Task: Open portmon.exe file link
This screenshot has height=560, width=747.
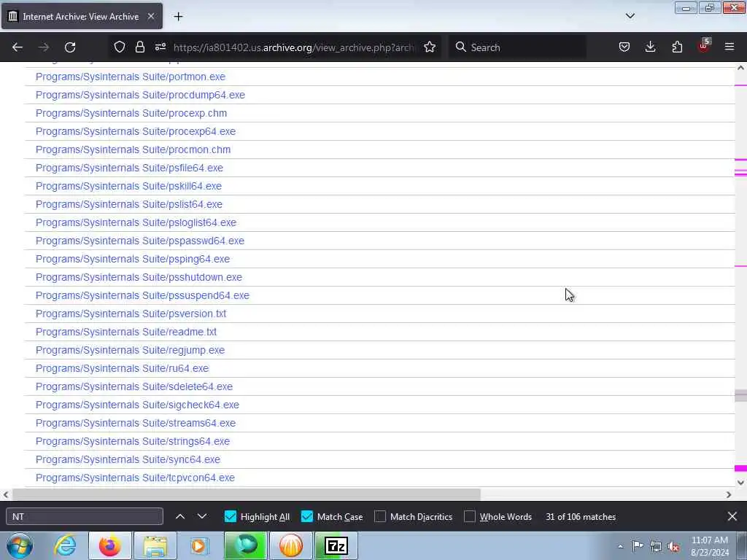Action: pos(131,77)
